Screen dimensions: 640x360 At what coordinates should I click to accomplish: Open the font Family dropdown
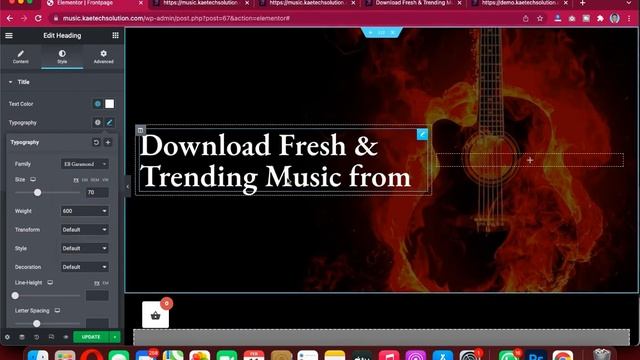(84, 164)
